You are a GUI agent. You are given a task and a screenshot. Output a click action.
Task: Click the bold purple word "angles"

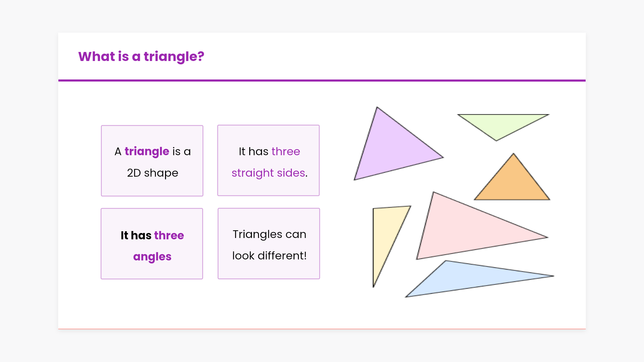[x=152, y=257]
